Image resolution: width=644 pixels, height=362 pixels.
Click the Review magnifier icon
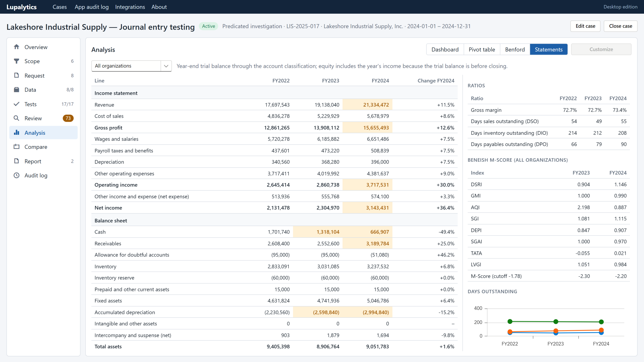point(17,118)
